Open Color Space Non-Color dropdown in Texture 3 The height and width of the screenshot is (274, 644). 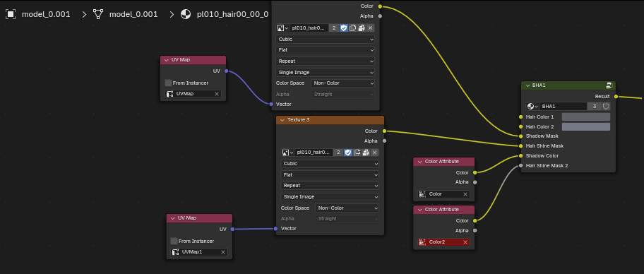347,208
